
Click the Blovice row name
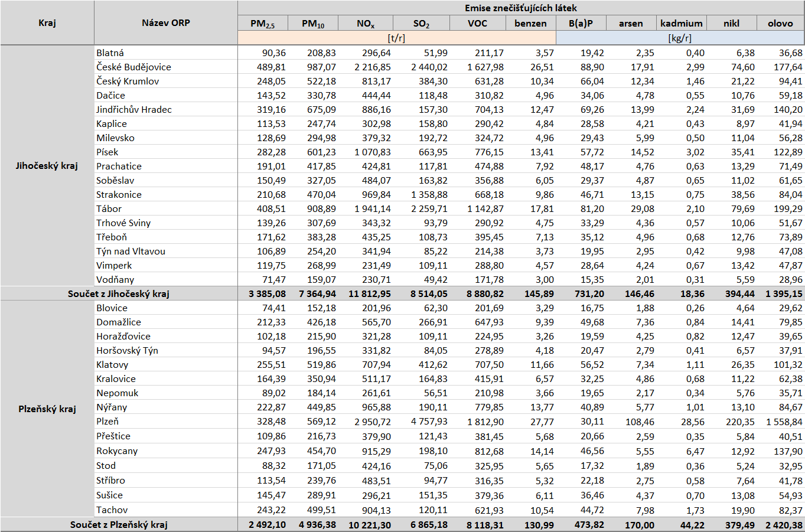click(112, 308)
